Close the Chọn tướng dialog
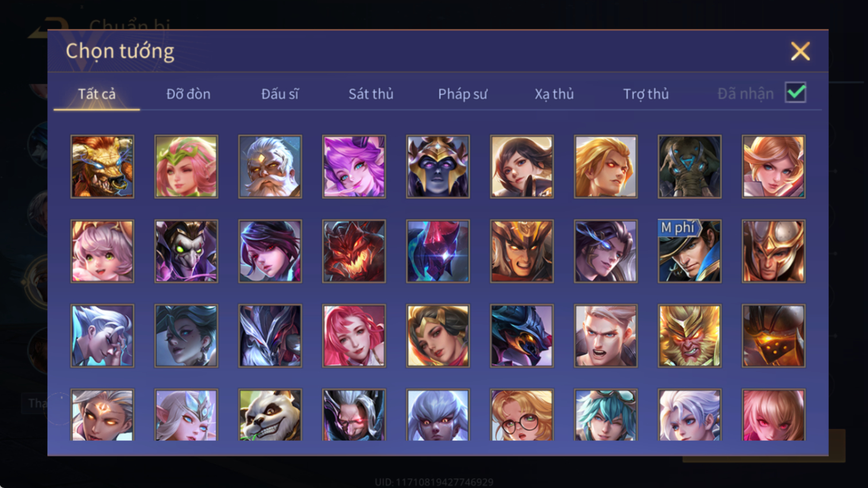 pos(800,51)
